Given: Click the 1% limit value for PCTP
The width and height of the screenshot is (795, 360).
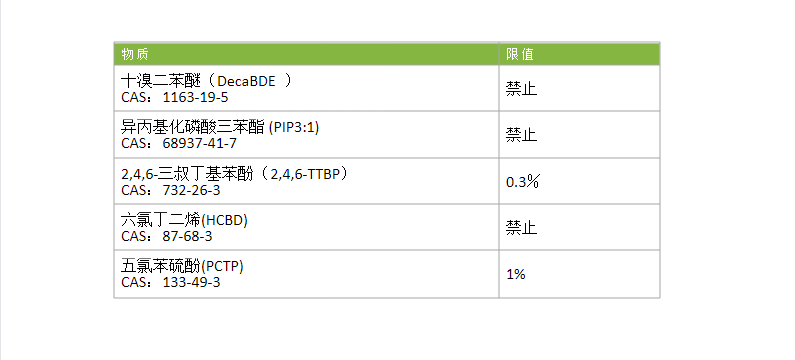Looking at the screenshot, I should coord(516,274).
